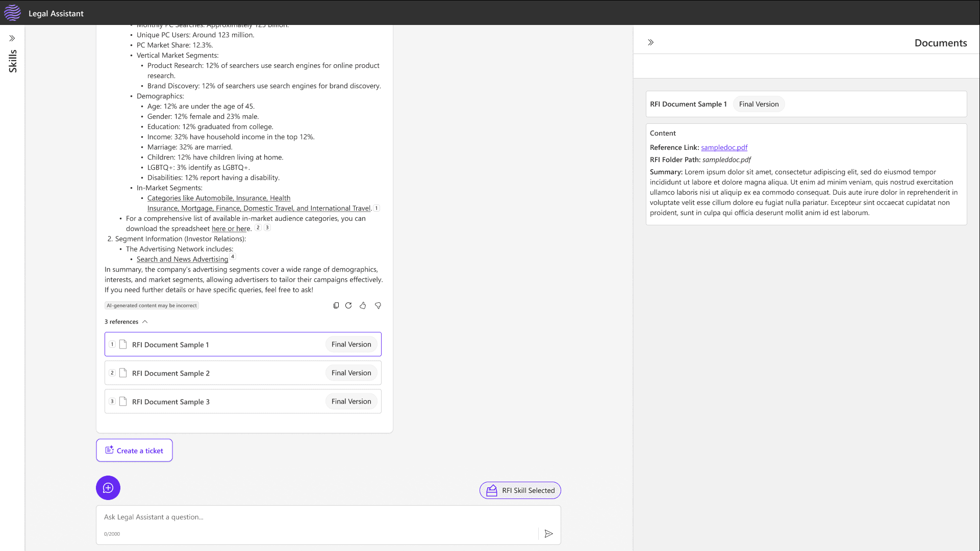Open RFI Document Sample 2 reference
Image resolution: width=980 pixels, height=551 pixels.
243,373
